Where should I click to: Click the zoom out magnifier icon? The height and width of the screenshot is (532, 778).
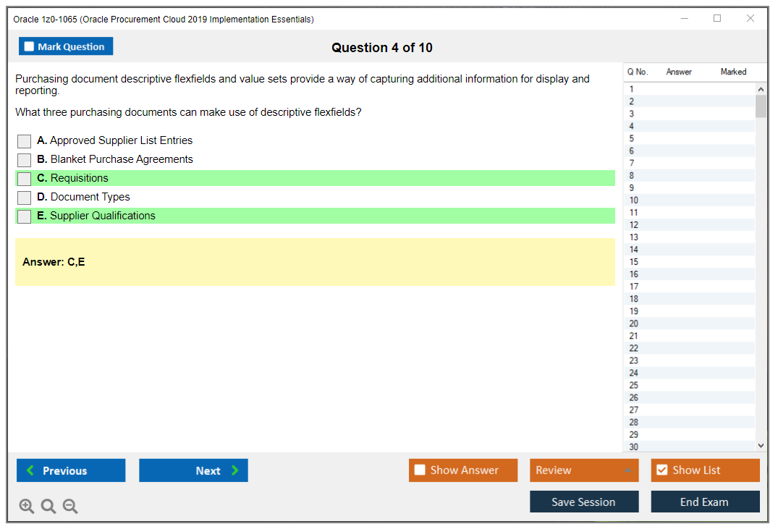[70, 507]
